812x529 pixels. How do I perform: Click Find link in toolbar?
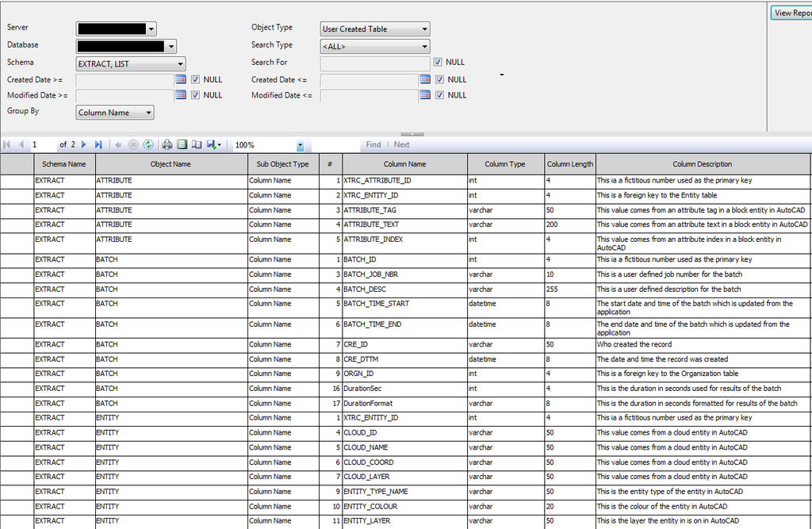tap(373, 144)
